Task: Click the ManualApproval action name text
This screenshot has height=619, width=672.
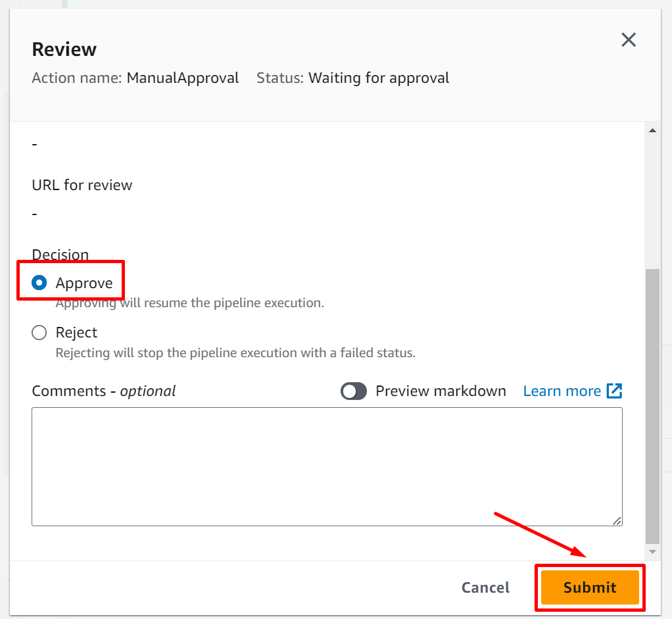Action: click(183, 78)
